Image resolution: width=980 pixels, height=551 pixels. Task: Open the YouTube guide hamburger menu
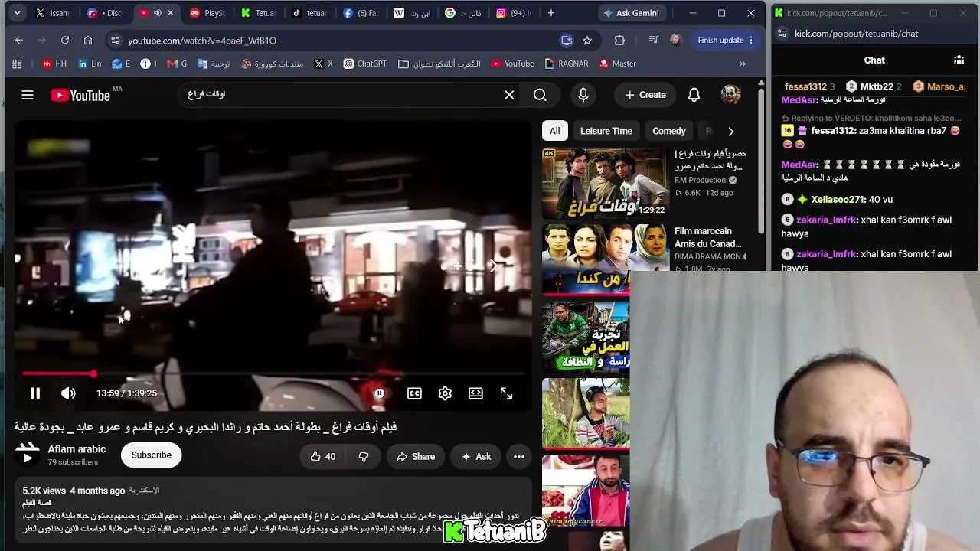[x=28, y=95]
